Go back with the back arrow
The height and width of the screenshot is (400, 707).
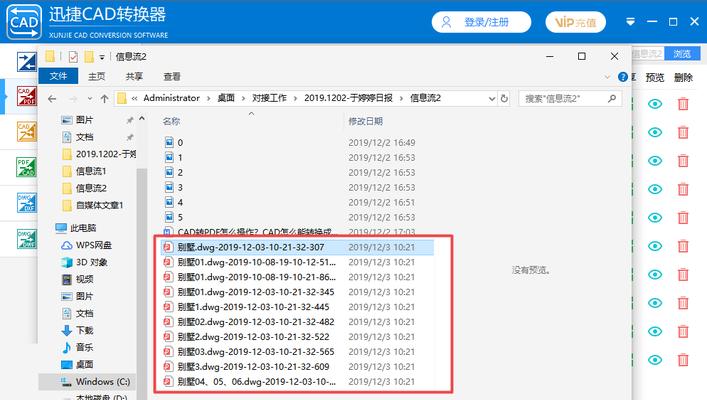52,98
